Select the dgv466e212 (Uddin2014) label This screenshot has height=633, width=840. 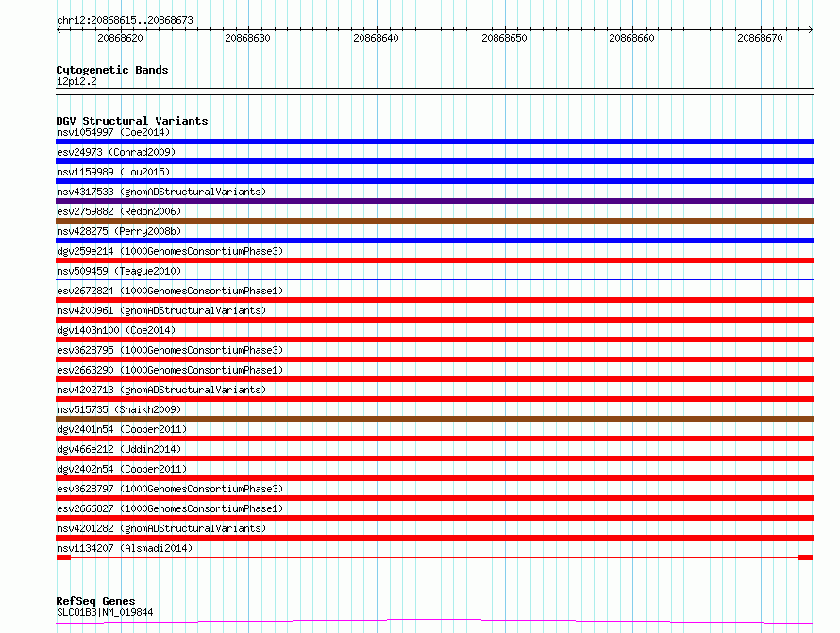119,449
